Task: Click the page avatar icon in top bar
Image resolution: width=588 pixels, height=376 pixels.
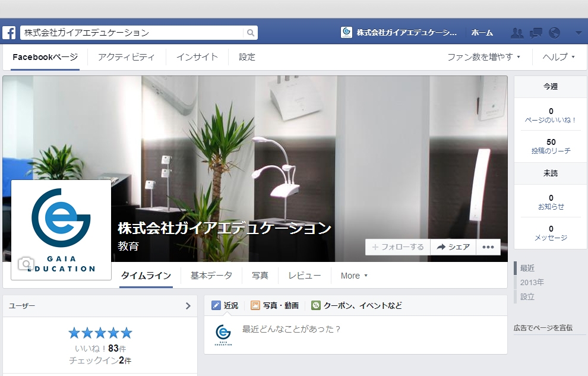Action: pos(346,32)
